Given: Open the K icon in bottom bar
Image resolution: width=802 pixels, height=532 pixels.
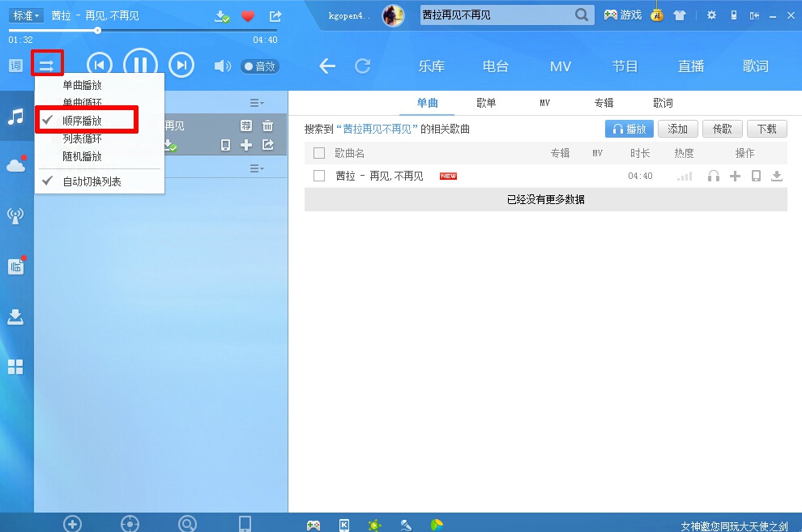Looking at the screenshot, I should click(x=344, y=525).
